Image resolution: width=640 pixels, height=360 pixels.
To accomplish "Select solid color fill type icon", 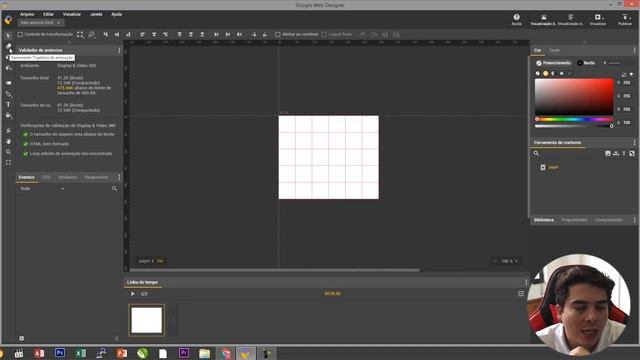I will pos(545,73).
